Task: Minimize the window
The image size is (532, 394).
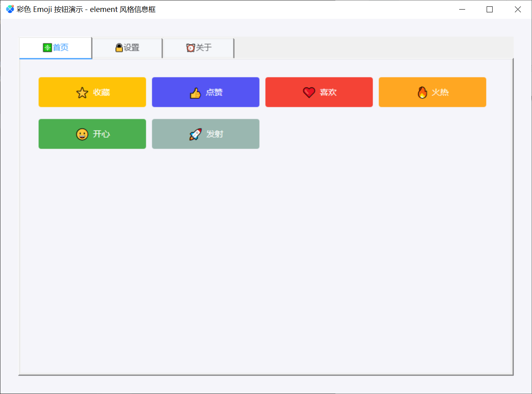Action: coord(462,9)
